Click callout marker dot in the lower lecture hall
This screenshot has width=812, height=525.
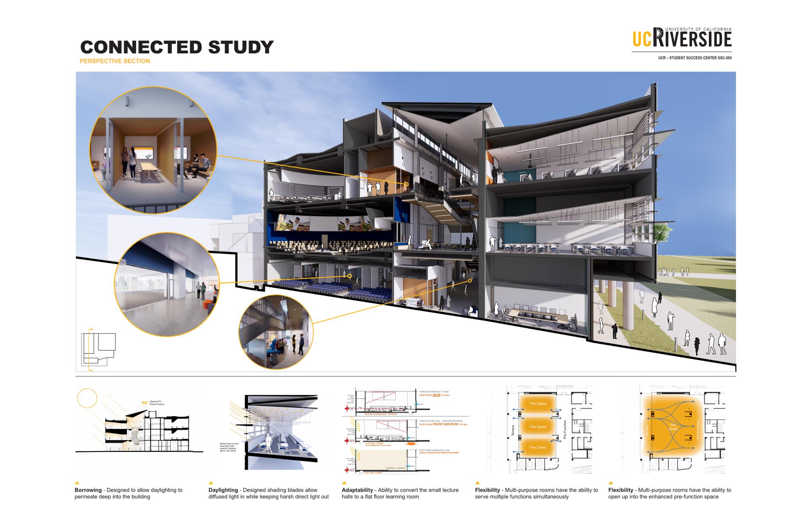349,276
